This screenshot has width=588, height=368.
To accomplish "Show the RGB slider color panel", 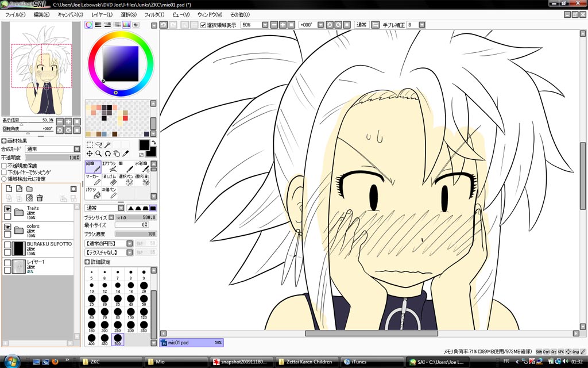I will (98, 25).
